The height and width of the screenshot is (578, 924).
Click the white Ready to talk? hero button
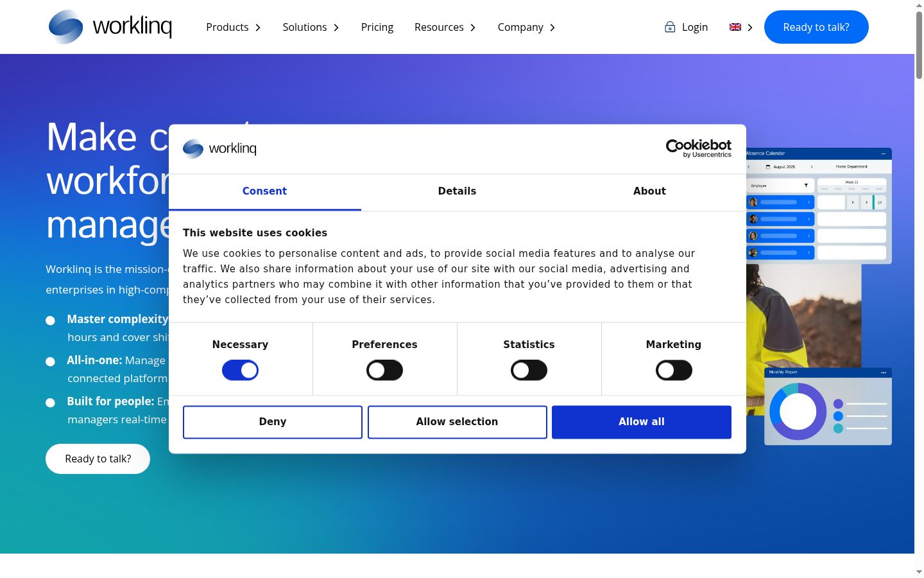[98, 459]
